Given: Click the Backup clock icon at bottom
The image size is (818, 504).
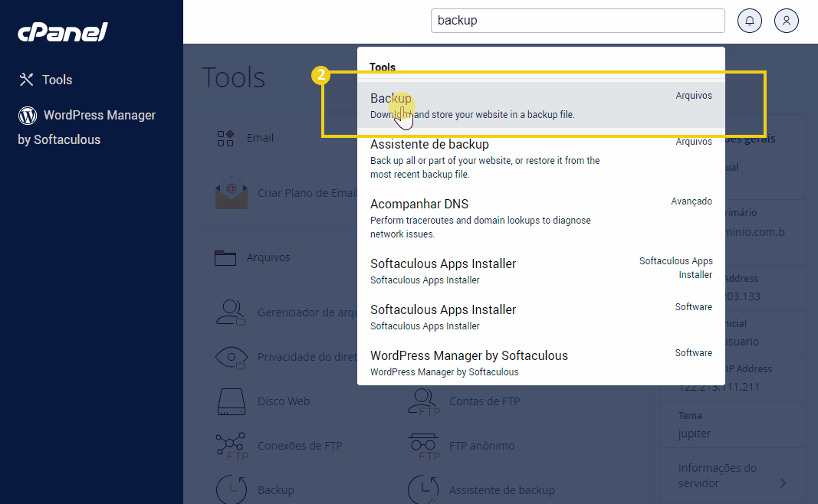Looking at the screenshot, I should 231,489.
